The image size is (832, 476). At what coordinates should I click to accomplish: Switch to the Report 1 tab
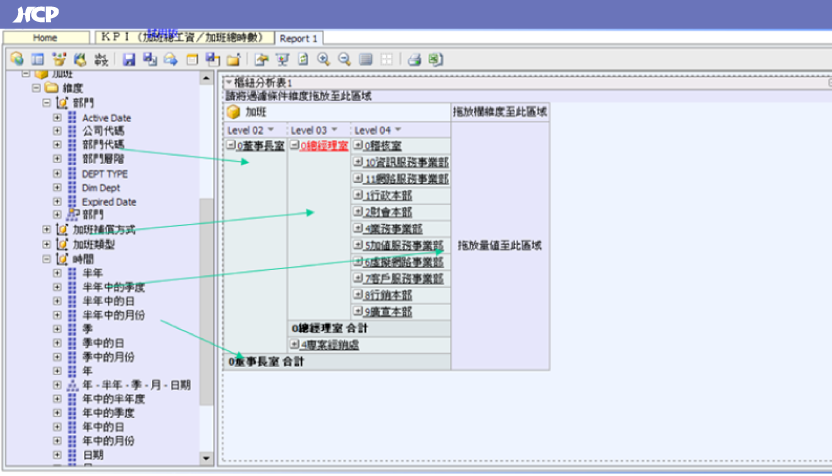pos(299,38)
